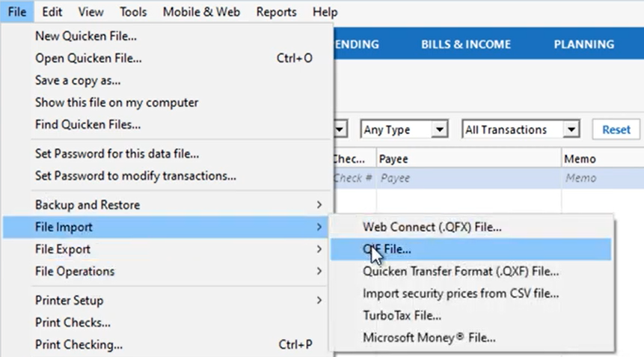Expand Backup and Restore submenu

click(x=167, y=205)
